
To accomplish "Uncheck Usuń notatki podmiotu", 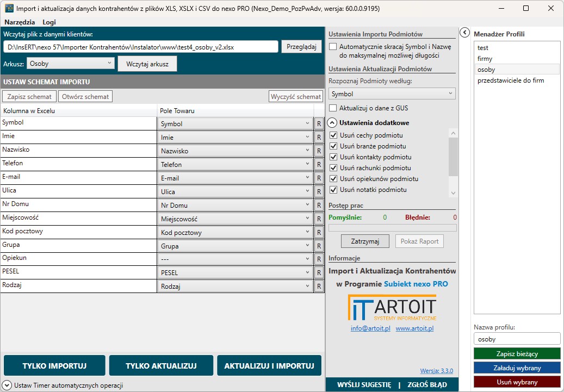I will point(333,190).
